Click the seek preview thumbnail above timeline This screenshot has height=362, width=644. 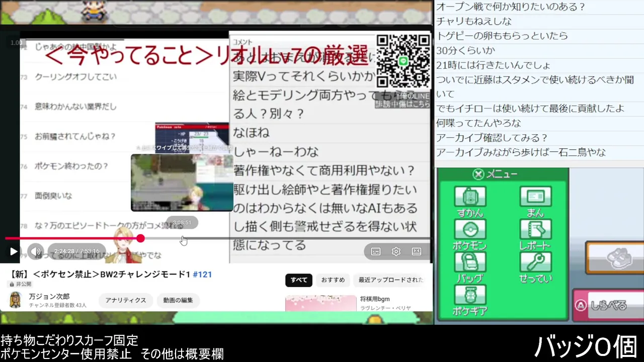click(182, 182)
